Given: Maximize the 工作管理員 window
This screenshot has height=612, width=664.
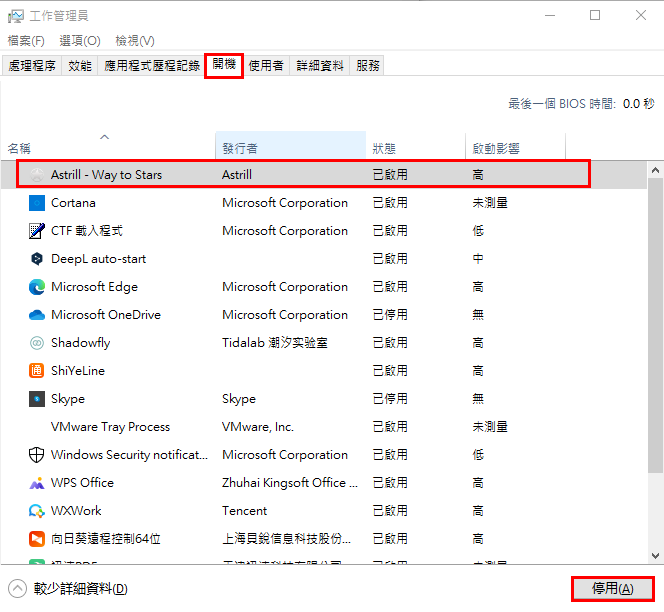Looking at the screenshot, I should 595,16.
